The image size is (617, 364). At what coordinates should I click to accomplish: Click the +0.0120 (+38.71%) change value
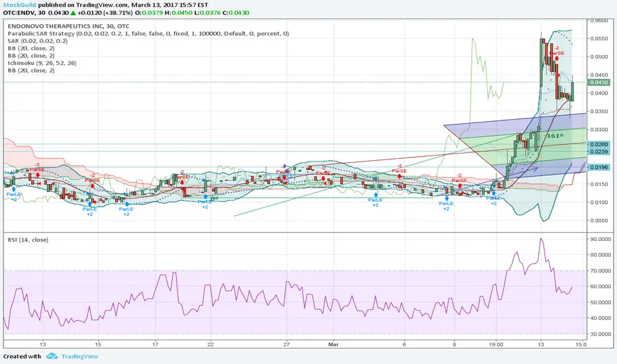click(x=105, y=13)
